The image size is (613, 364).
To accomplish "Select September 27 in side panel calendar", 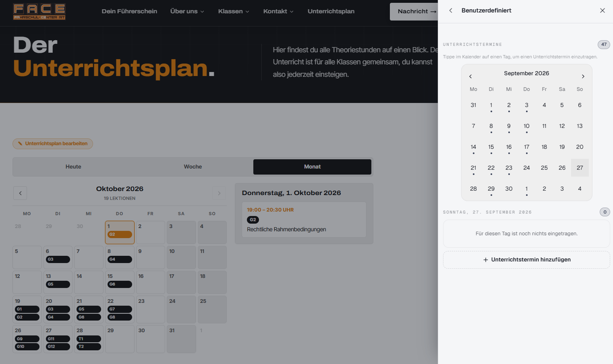I will pos(580,168).
